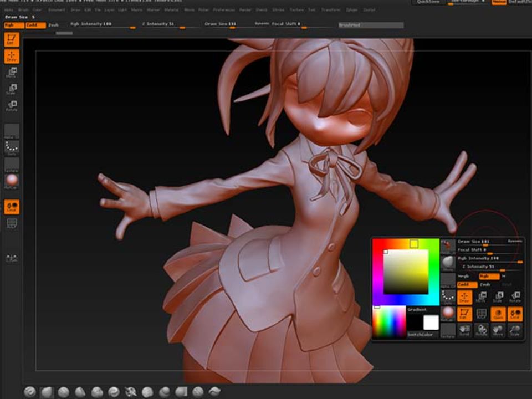Open the Texture selector on the left shelf
Screen dimensions: 532x399
point(12,165)
